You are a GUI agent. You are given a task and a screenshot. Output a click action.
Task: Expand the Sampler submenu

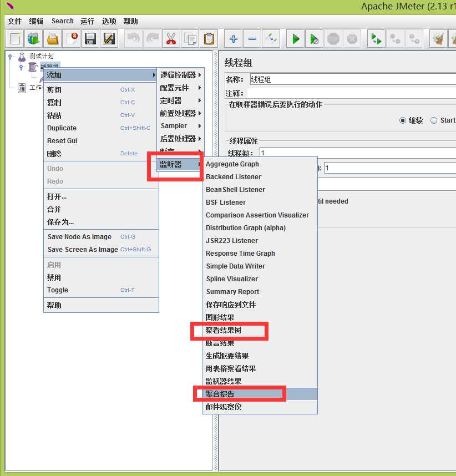click(x=181, y=126)
